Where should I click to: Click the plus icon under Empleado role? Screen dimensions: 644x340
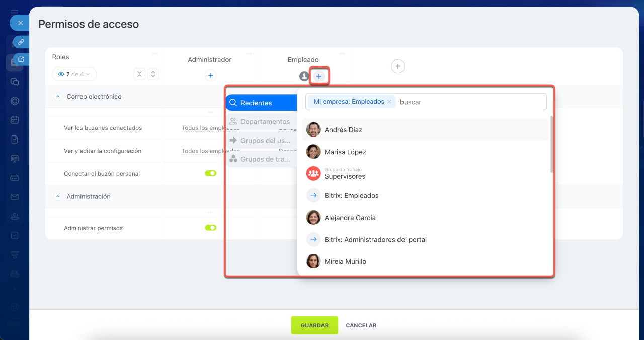pyautogui.click(x=319, y=76)
